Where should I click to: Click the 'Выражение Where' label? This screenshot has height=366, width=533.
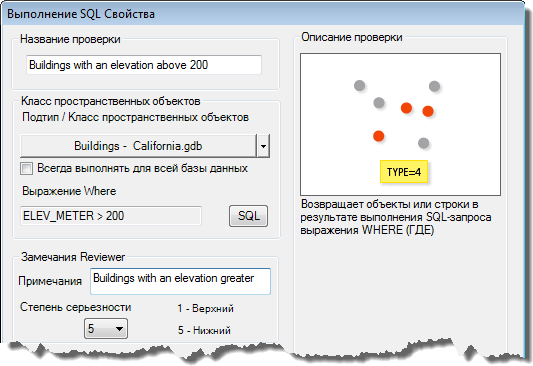pos(69,191)
